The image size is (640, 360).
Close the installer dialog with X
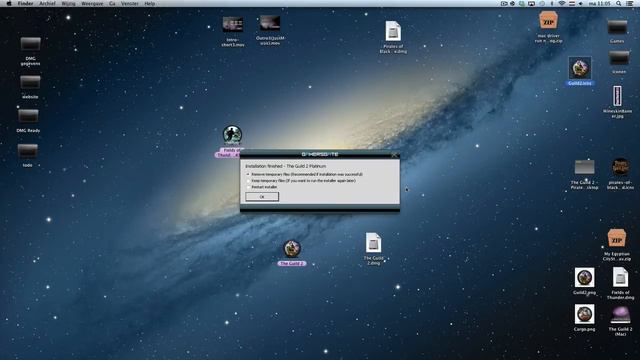394,155
